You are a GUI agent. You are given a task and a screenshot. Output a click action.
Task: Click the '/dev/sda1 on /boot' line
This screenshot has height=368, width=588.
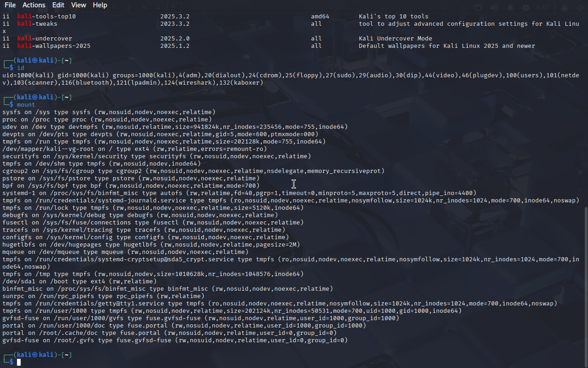coord(79,282)
